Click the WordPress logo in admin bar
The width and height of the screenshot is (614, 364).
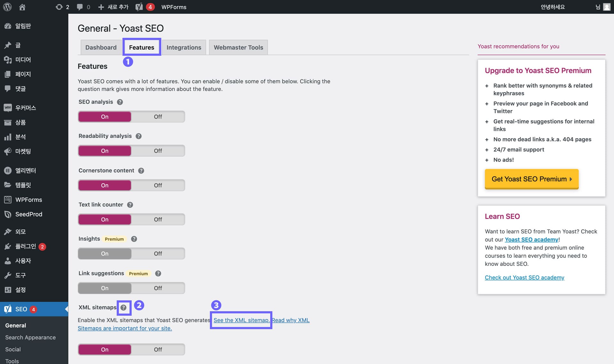(x=7, y=7)
